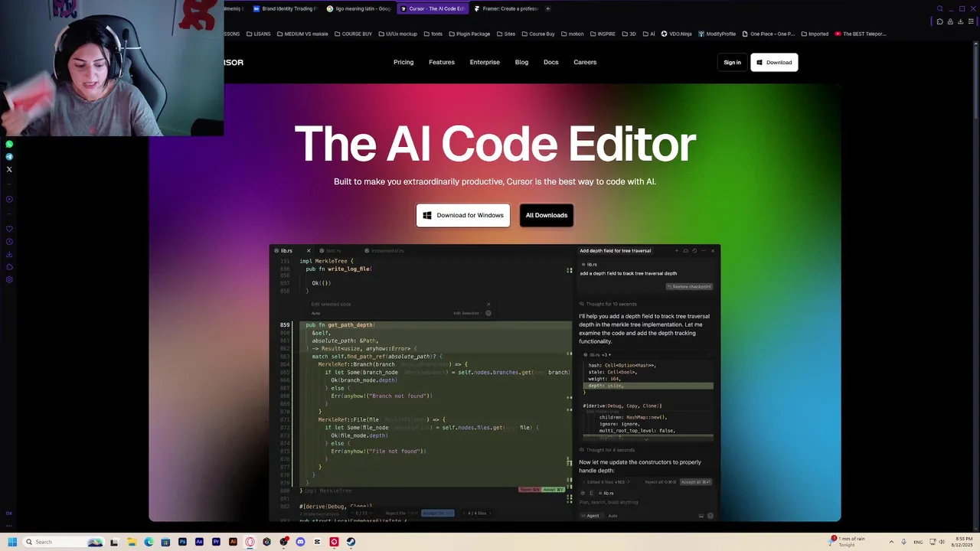The image size is (980, 551).
Task: Open Microsoft Store from the taskbar
Action: (x=165, y=542)
